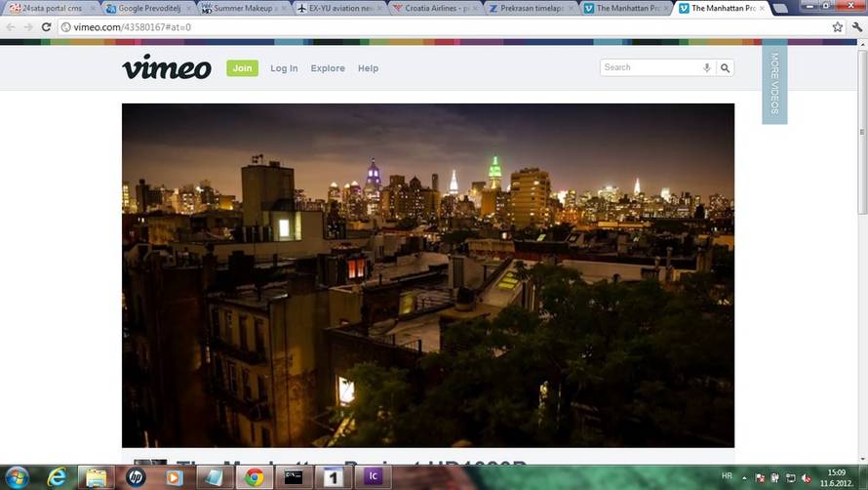Launch Internet Explorer from the taskbar
The height and width of the screenshot is (490, 868).
coord(57,477)
